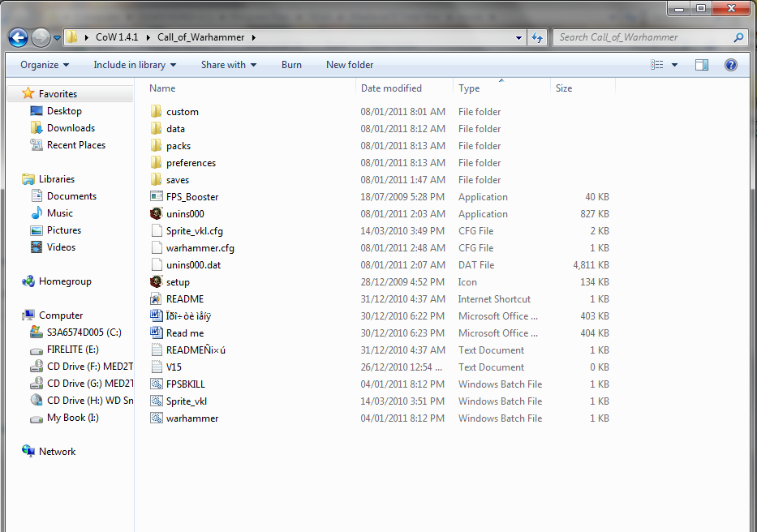Select the setup icon file
Viewport: 757px width, 532px height.
tap(178, 282)
